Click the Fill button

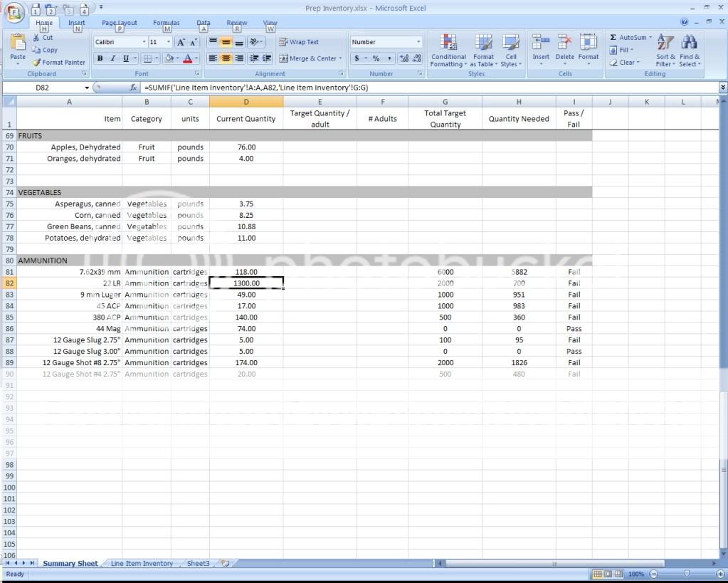[621, 50]
